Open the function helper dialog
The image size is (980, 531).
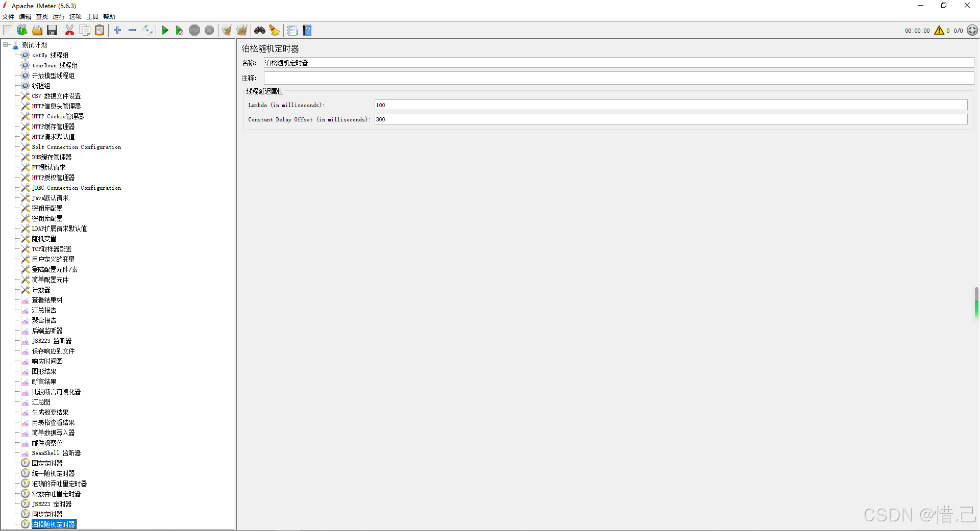[292, 31]
